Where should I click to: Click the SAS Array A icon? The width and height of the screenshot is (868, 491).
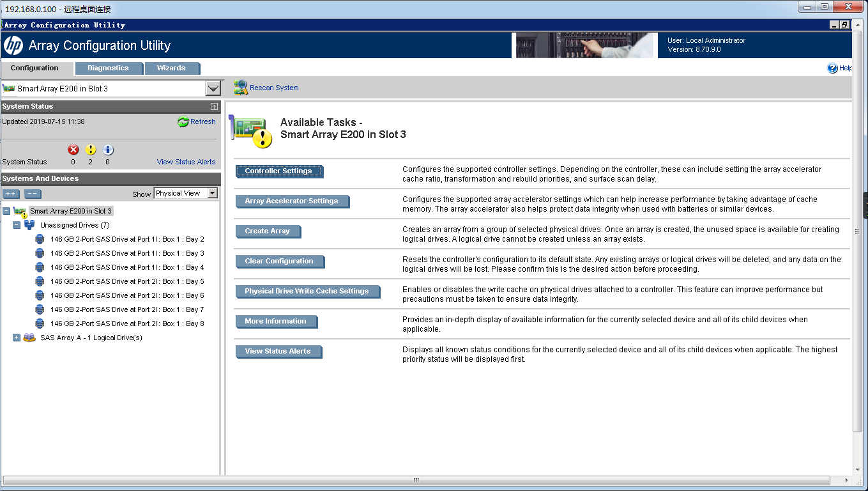[x=29, y=338]
